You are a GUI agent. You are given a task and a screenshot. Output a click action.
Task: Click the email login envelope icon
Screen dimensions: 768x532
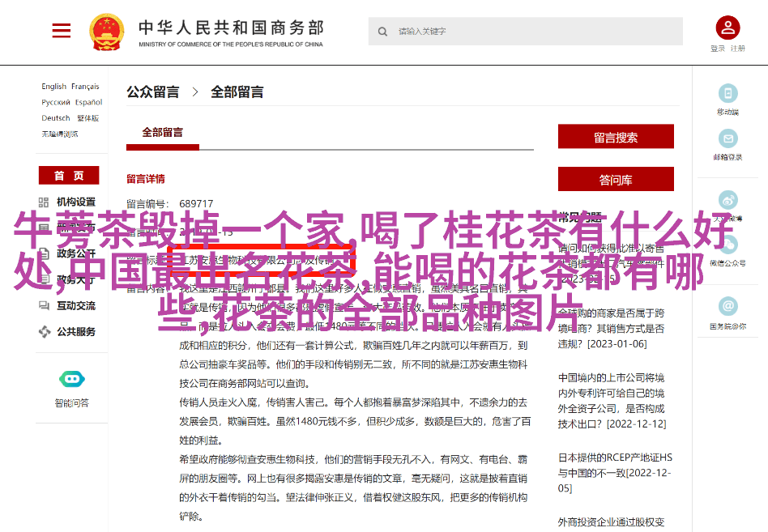[x=727, y=138]
